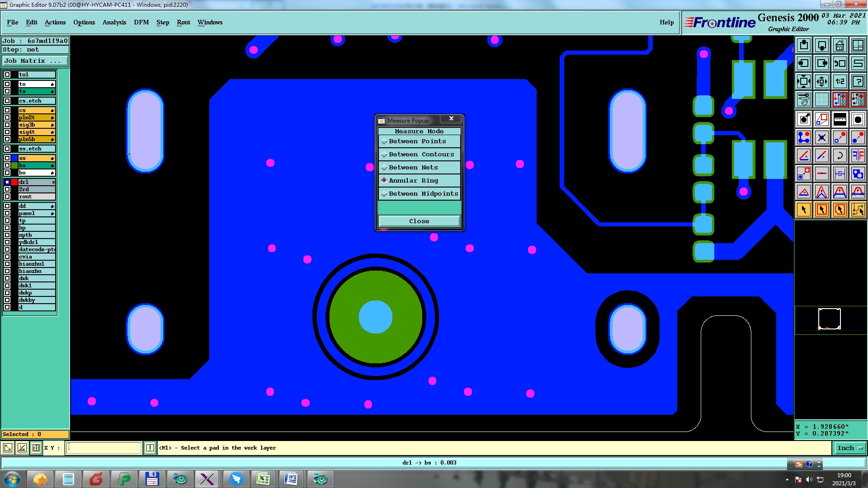This screenshot has height=488, width=868.
Task: Toggle checkbox for the rout layer
Action: tap(7, 197)
